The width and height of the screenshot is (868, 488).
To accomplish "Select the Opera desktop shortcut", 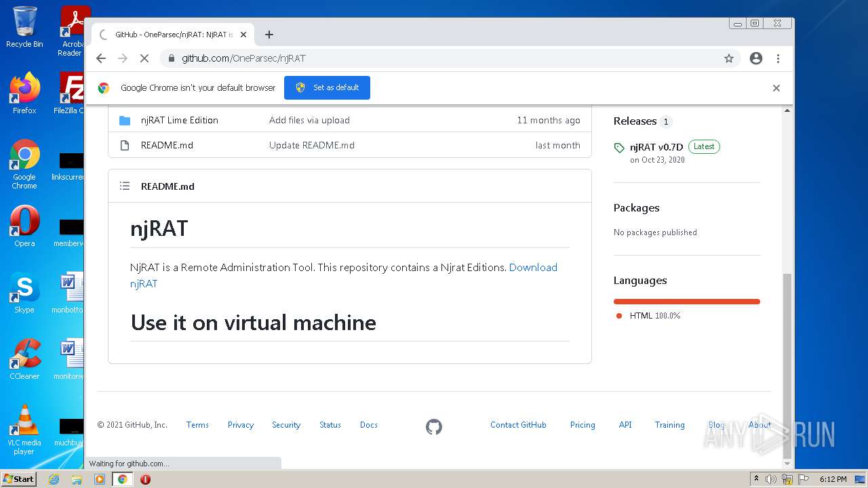I will tap(24, 226).
